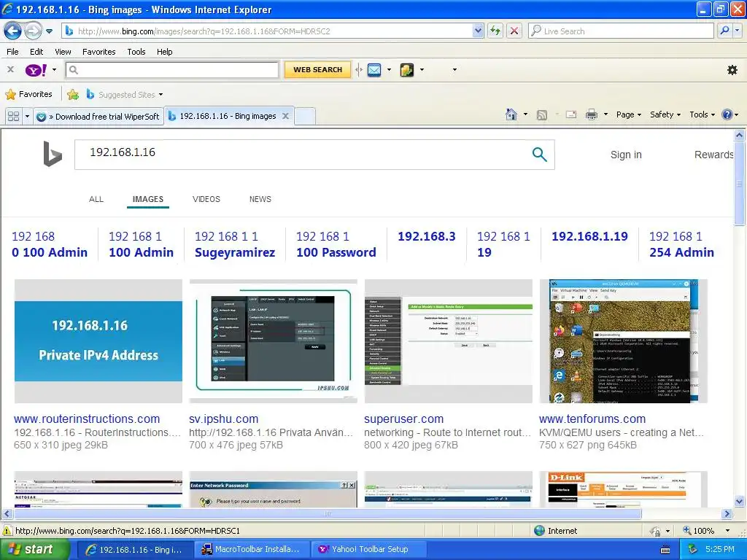This screenshot has height=560, width=747.
Task: Click vertical scrollbar down arrow
Action: pos(740,501)
